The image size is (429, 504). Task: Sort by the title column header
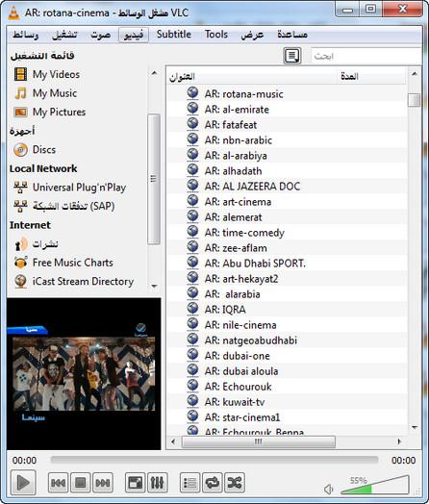click(252, 77)
